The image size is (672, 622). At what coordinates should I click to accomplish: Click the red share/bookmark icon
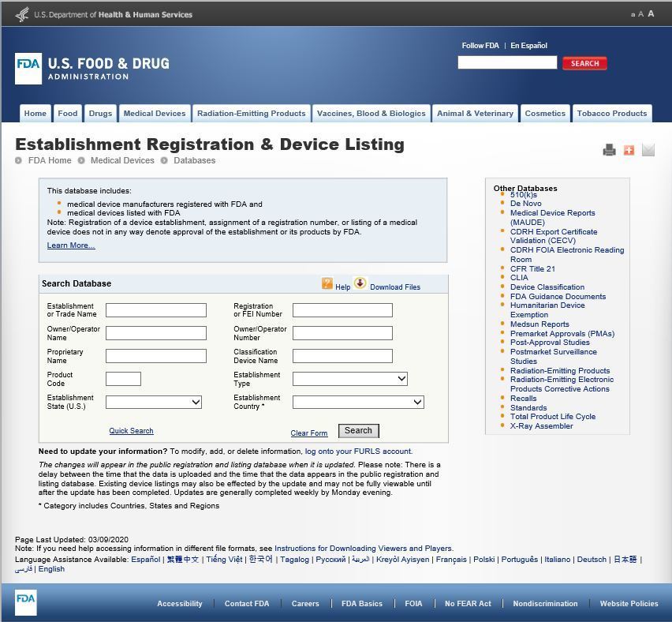pos(629,149)
